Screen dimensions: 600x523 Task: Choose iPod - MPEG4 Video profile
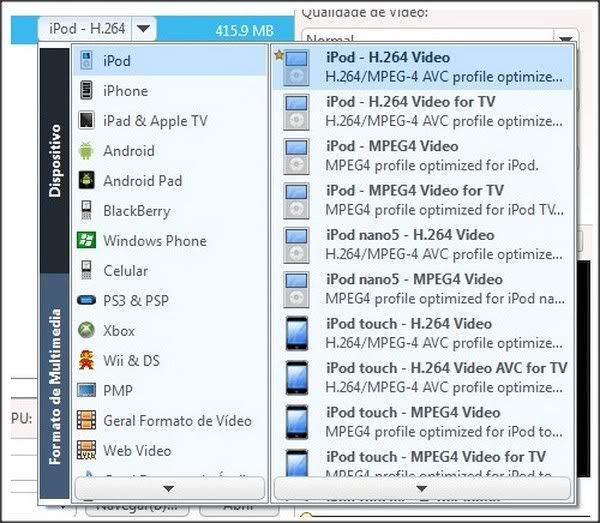tap(422, 156)
